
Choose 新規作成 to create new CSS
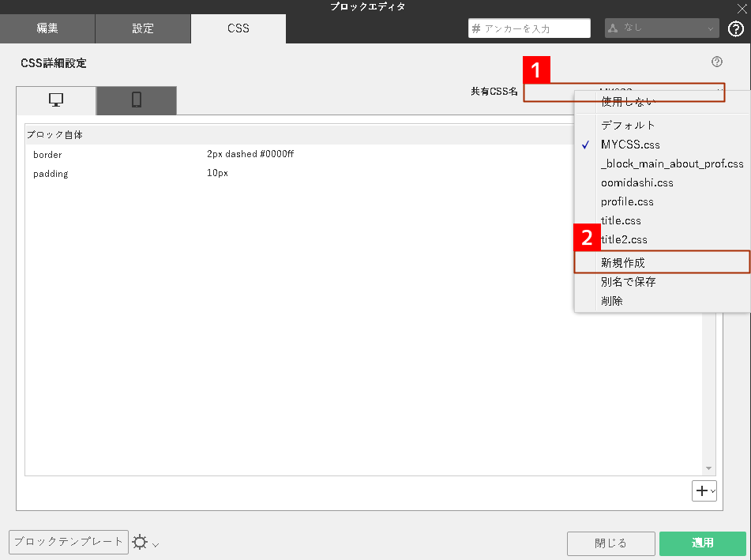tap(663, 262)
